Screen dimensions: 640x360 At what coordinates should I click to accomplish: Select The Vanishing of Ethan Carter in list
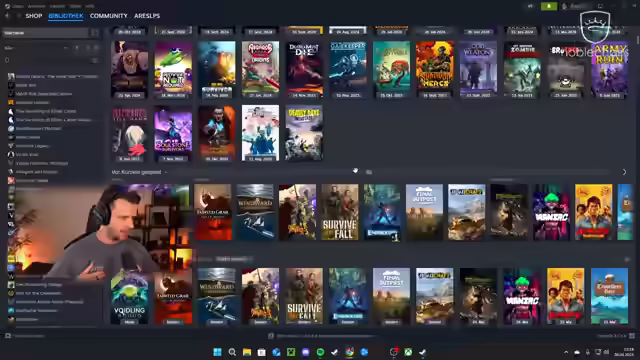point(46,111)
